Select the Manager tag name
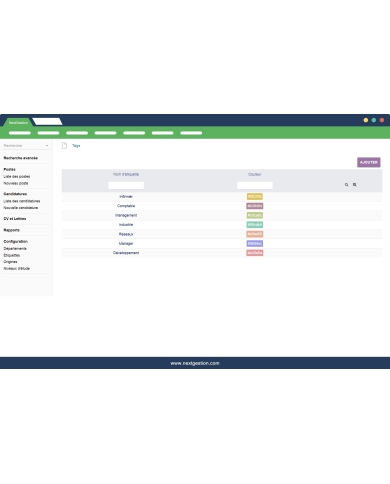Viewport: 390px width, 484px height. 126,244
